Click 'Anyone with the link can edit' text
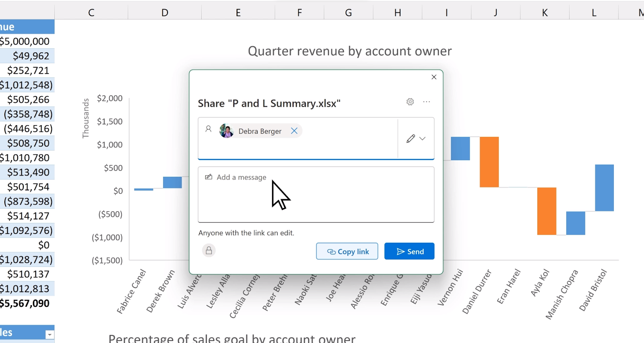Viewport: 644px width, 343px height. pos(246,233)
